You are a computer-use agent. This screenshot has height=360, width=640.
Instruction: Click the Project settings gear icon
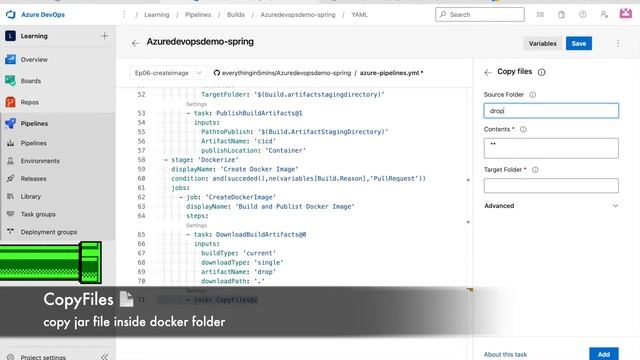point(11,356)
